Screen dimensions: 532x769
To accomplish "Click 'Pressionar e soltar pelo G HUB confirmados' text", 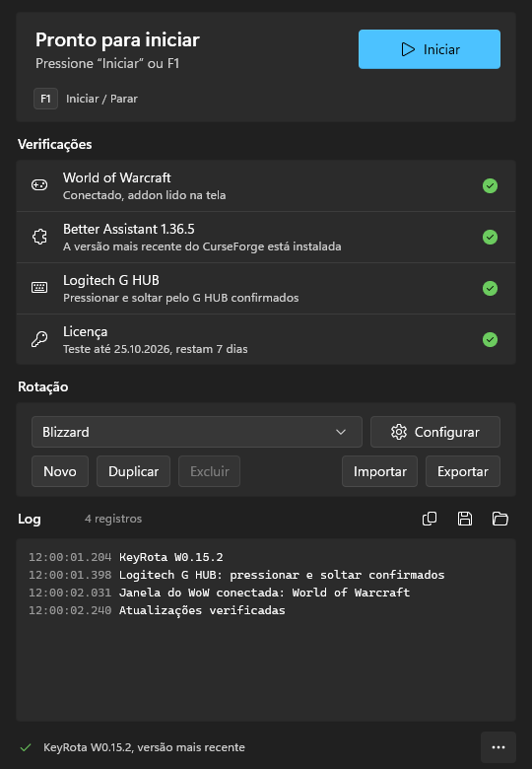I will pyautogui.click(x=180, y=298).
